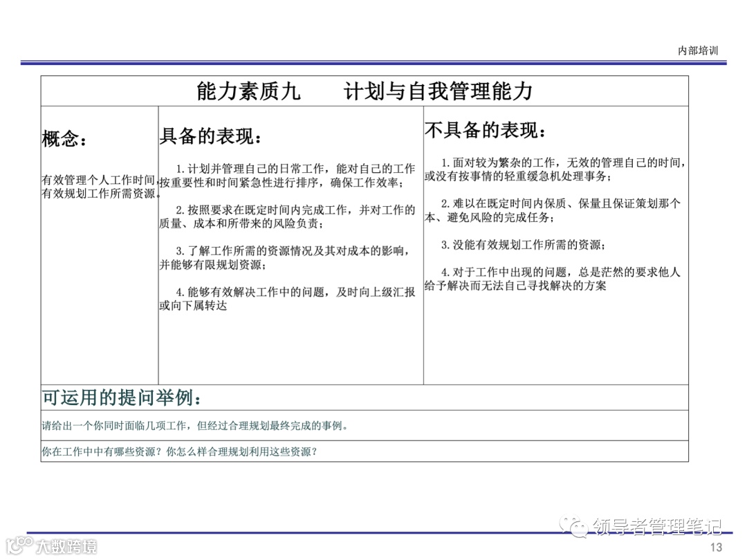Select line 有效管理个人工作时间

point(100,180)
